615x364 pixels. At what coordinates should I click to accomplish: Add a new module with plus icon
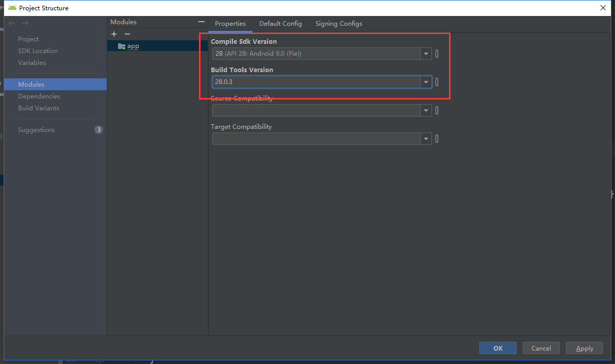pos(114,34)
